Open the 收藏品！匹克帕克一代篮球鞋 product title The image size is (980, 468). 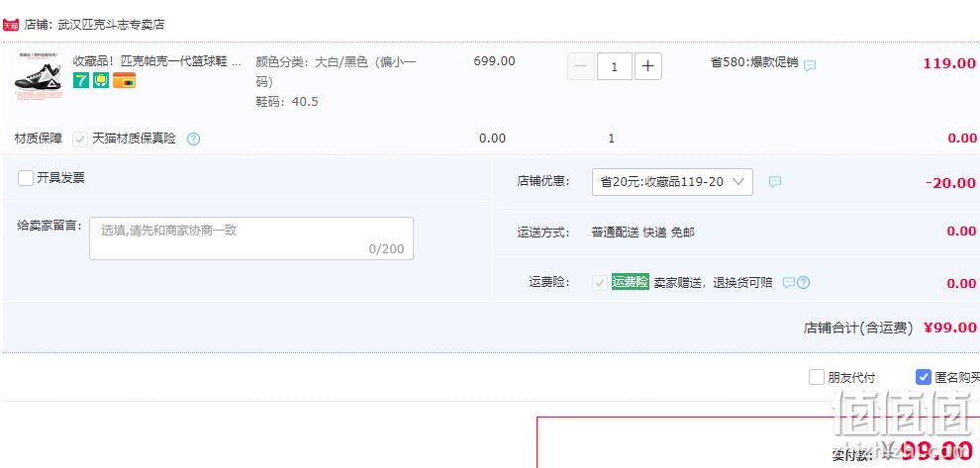pyautogui.click(x=156, y=62)
